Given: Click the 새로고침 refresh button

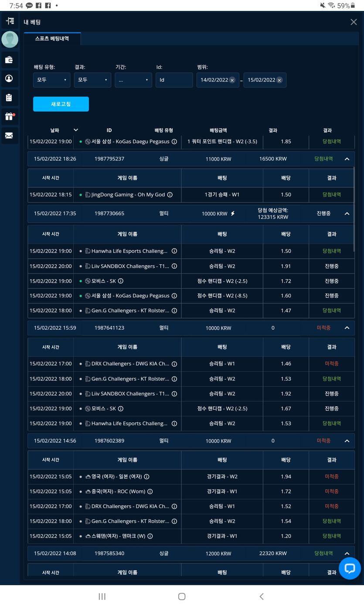Looking at the screenshot, I should coord(61,104).
